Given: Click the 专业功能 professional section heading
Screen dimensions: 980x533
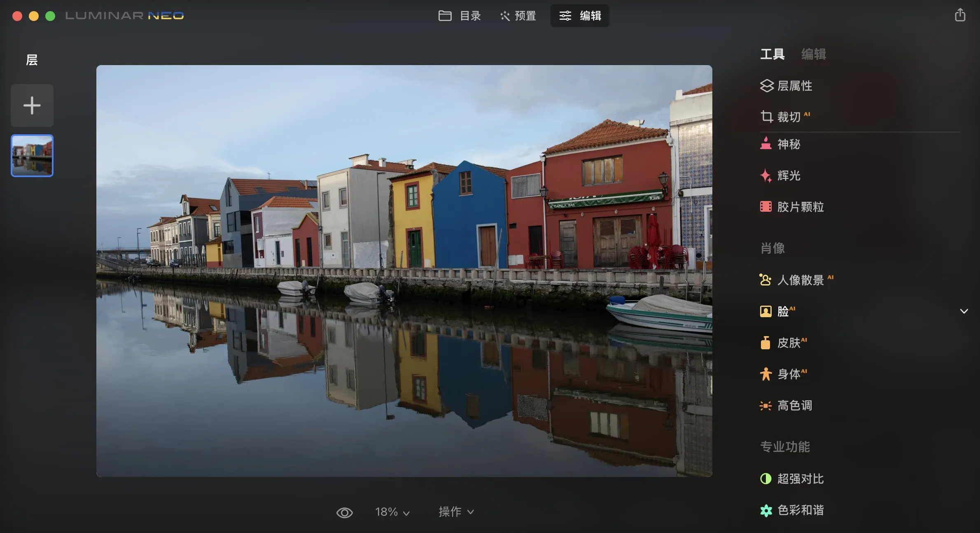Looking at the screenshot, I should click(785, 447).
